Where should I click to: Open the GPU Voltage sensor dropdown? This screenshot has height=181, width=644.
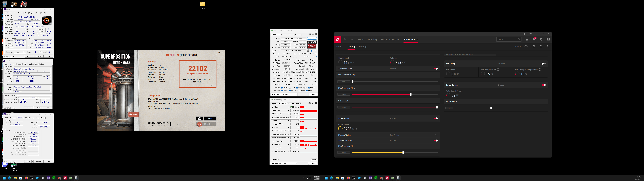point(288,145)
